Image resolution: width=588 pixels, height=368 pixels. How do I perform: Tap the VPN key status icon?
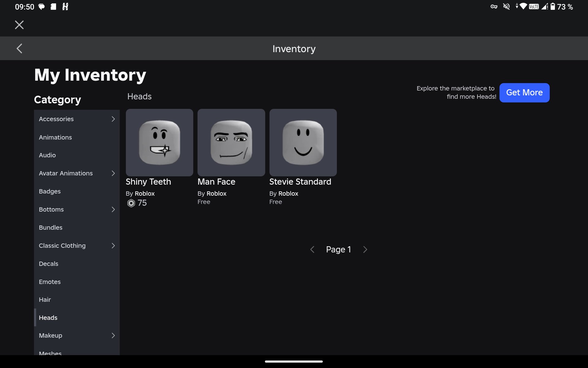[x=494, y=6]
